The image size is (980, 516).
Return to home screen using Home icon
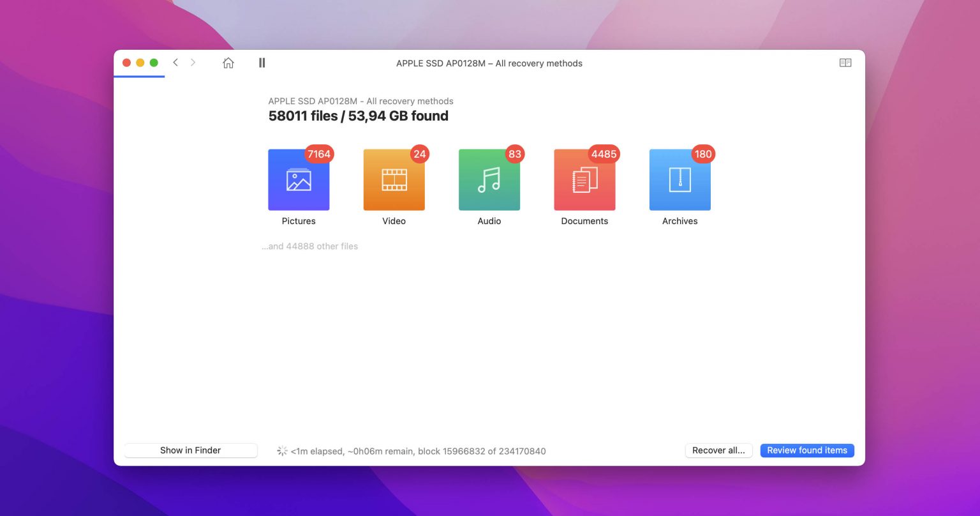[x=228, y=63]
